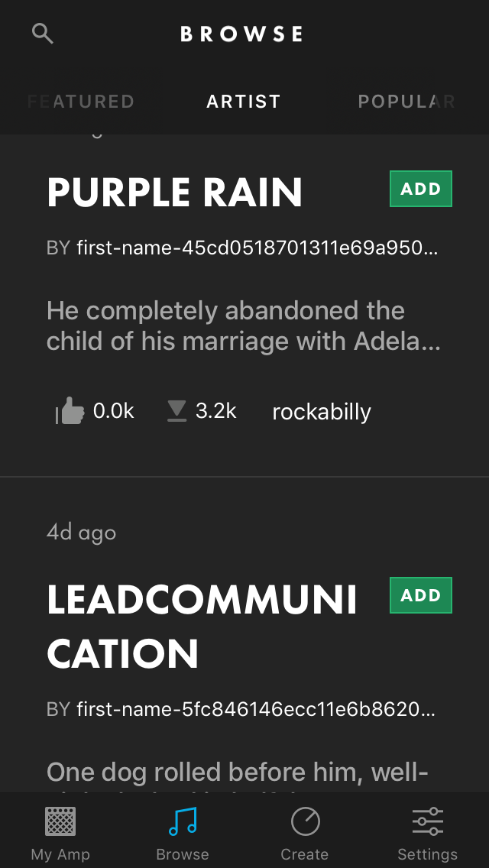This screenshot has height=868, width=489.
Task: Expand the Purple Rain description text
Action: point(243,326)
